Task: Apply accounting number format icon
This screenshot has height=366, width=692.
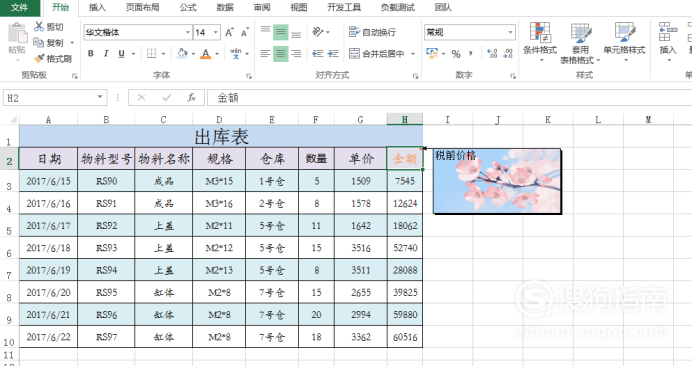Action: [x=432, y=53]
